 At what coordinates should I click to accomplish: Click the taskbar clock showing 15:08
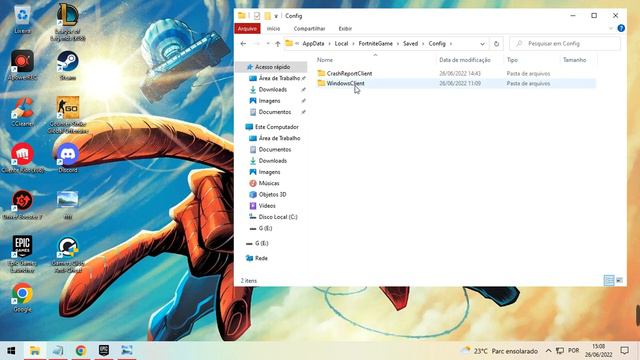599,351
